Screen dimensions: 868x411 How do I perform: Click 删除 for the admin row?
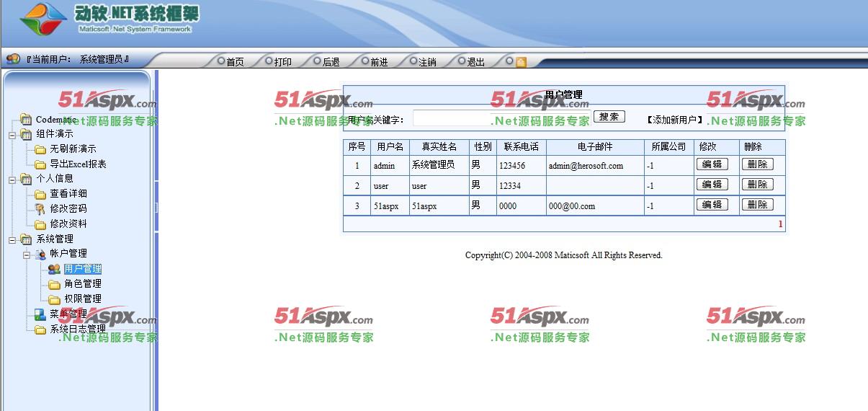[758, 164]
